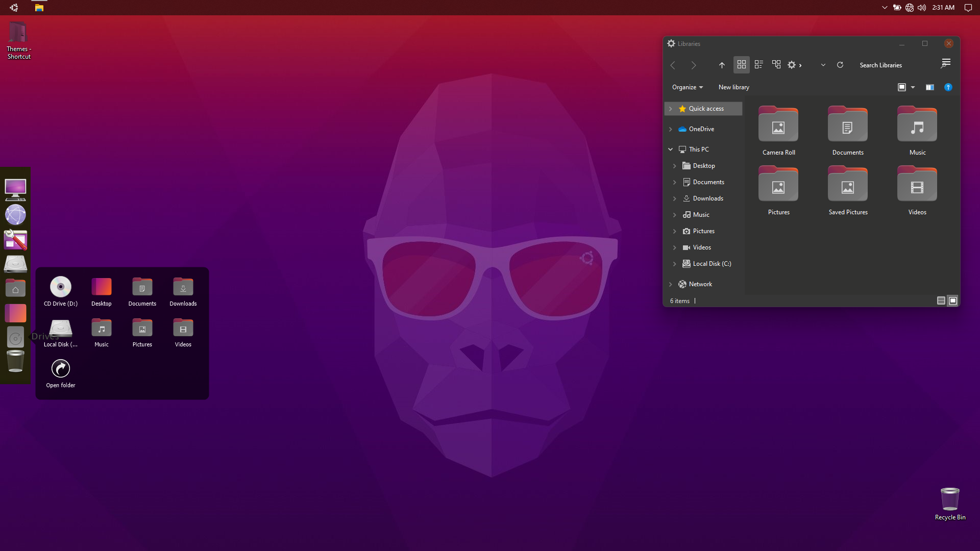Open the Organize menu
The height and width of the screenshot is (551, 980).
coord(687,87)
